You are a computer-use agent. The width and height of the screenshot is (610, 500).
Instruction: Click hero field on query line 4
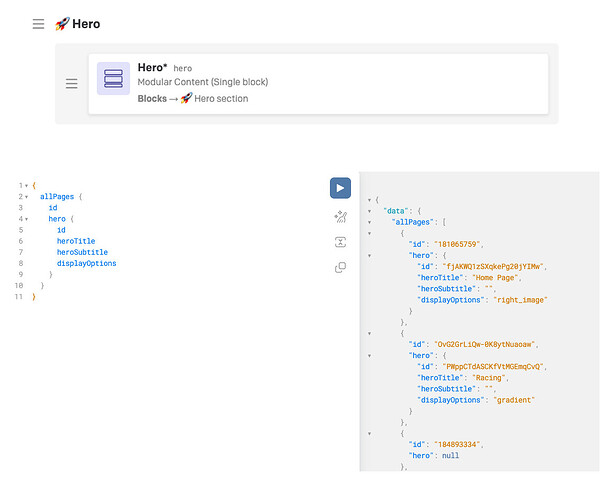point(57,219)
